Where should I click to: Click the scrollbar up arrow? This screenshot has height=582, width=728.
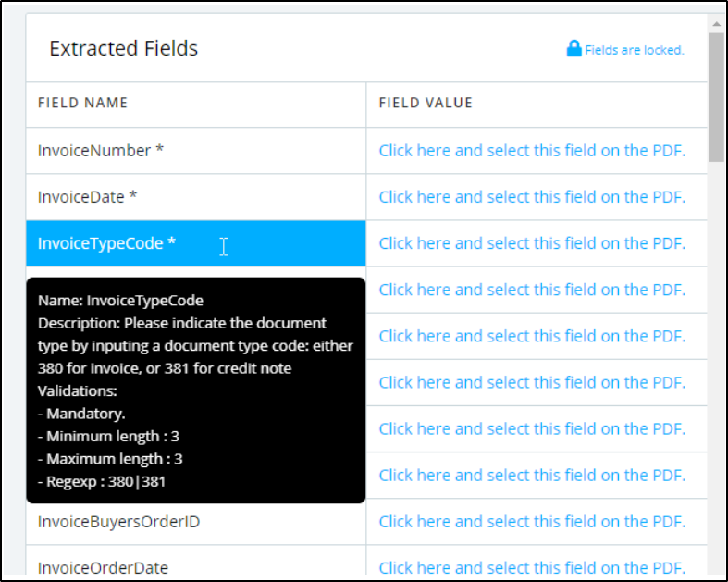[x=717, y=22]
